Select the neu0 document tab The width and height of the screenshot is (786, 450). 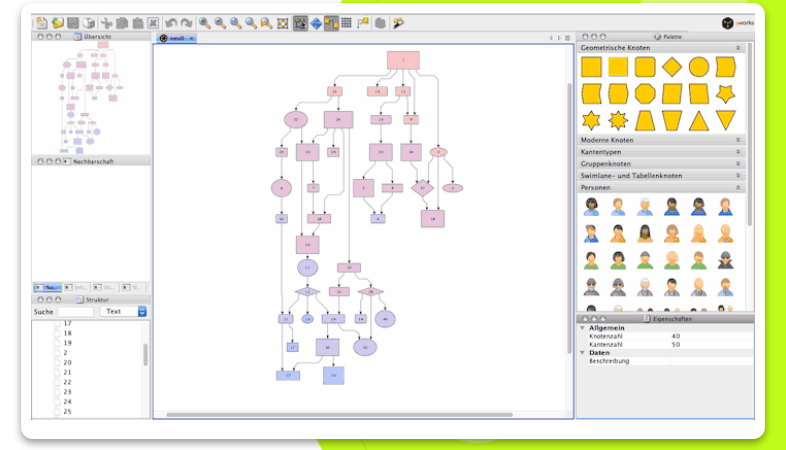[177, 38]
